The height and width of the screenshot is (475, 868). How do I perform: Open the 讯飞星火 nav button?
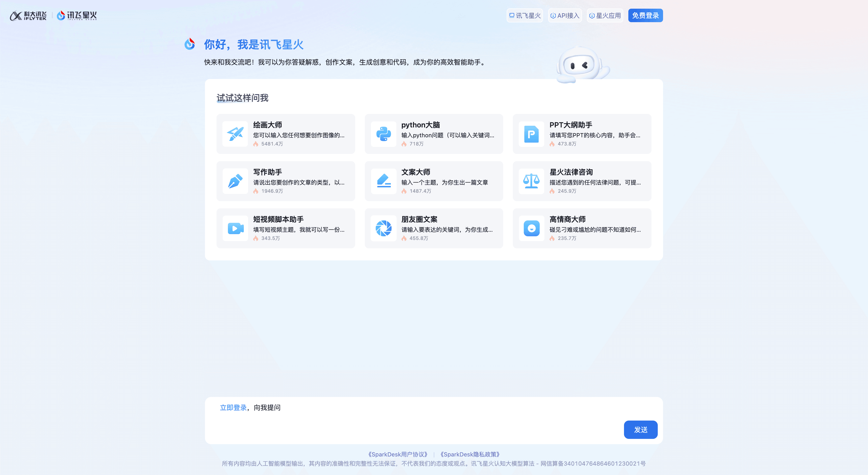coord(525,15)
